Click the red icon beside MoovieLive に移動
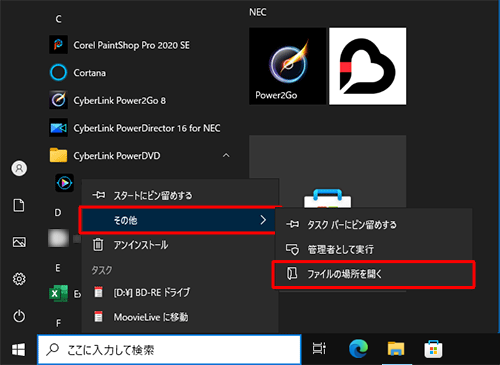This screenshot has height=365, width=500. pyautogui.click(x=98, y=317)
